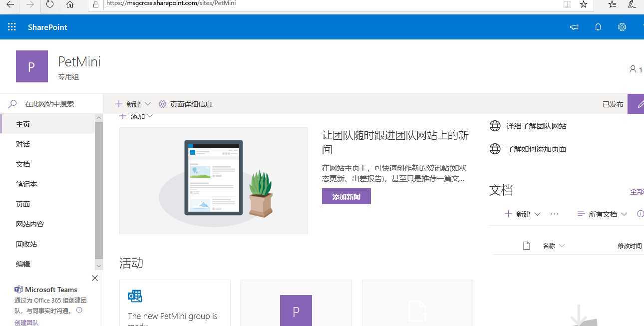644x326 pixels.
Task: Refresh the page with the browser reload icon
Action: [49, 4]
